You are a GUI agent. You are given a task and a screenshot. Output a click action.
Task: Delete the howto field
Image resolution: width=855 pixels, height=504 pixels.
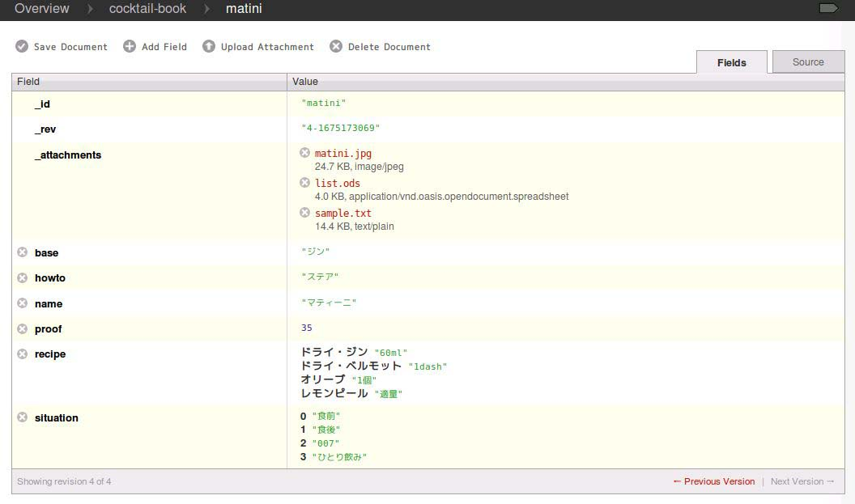23,277
